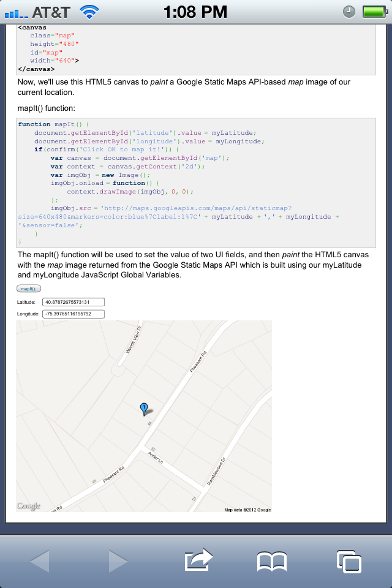Screen dimensions: 392x588
Task: Tap the battery indicator icon
Action: (375, 12)
